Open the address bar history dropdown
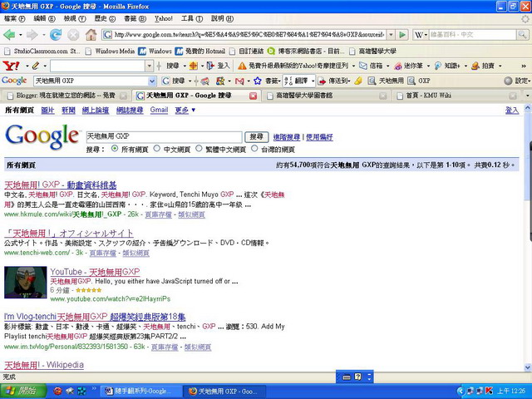This screenshot has width=532, height=399. coord(391,35)
